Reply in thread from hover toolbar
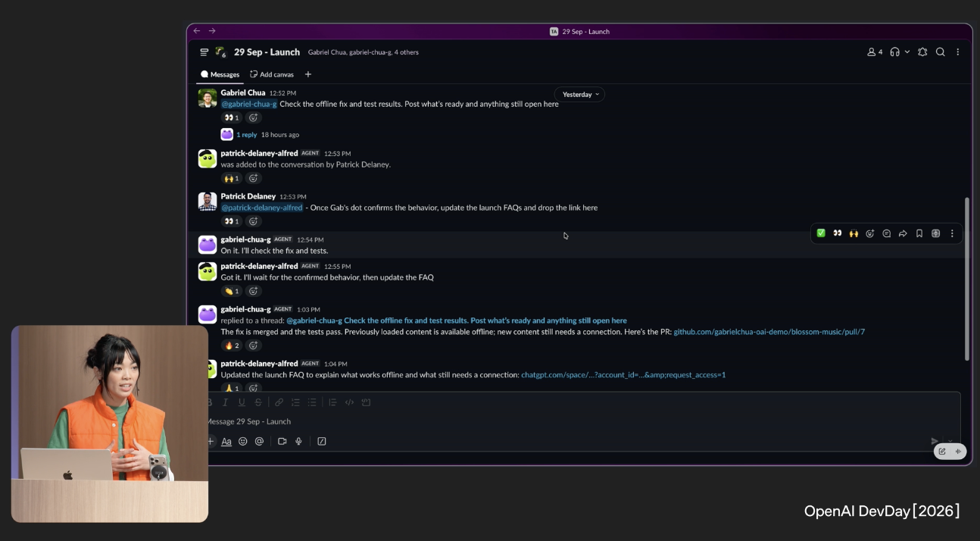 click(x=887, y=233)
